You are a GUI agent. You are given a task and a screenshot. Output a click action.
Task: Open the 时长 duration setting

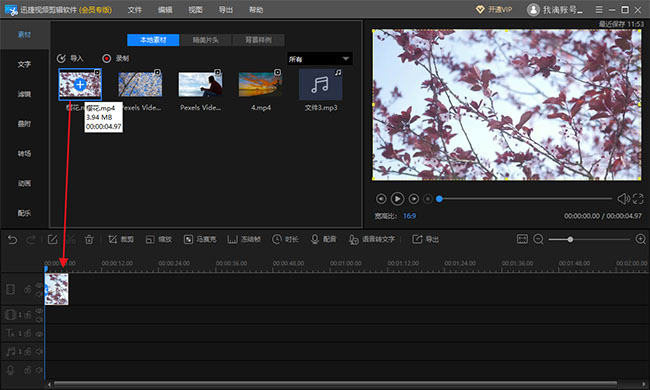pyautogui.click(x=285, y=240)
